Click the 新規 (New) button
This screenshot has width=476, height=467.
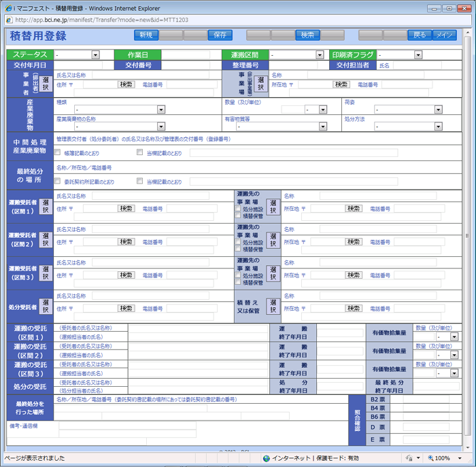coord(146,35)
